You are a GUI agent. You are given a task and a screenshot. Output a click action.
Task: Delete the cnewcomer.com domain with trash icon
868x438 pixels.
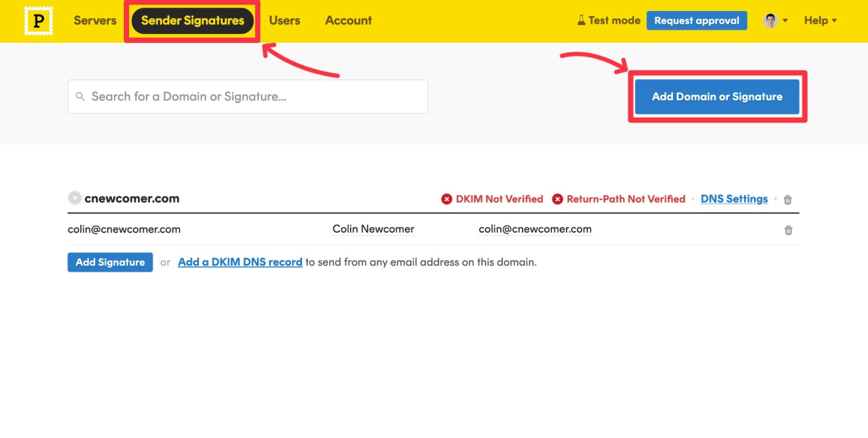point(788,200)
